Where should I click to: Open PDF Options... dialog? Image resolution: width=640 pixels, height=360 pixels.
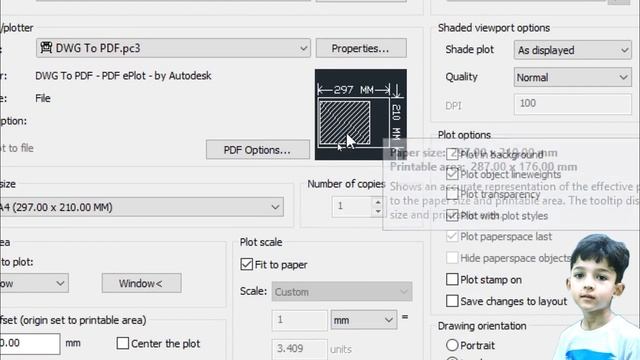[258, 150]
